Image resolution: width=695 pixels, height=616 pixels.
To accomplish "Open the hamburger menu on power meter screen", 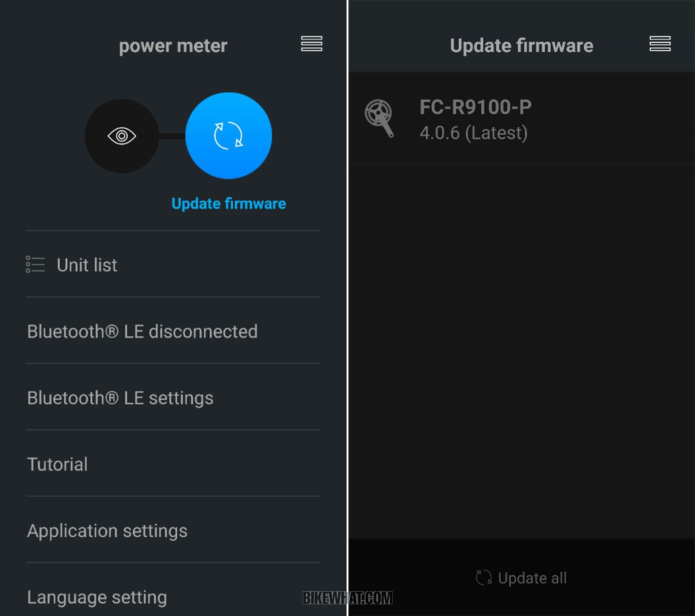I will click(311, 44).
